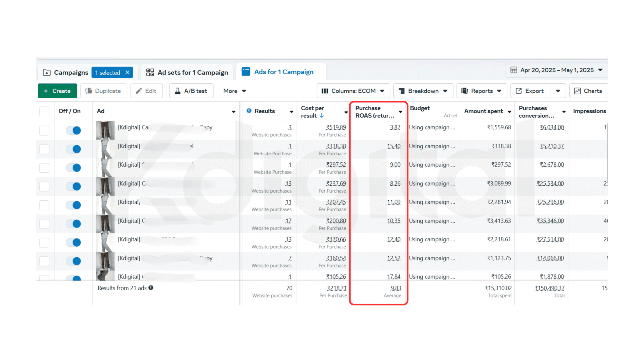Clear the 1 selected campaign filter
The width and height of the screenshot is (644, 362).
tap(128, 72)
